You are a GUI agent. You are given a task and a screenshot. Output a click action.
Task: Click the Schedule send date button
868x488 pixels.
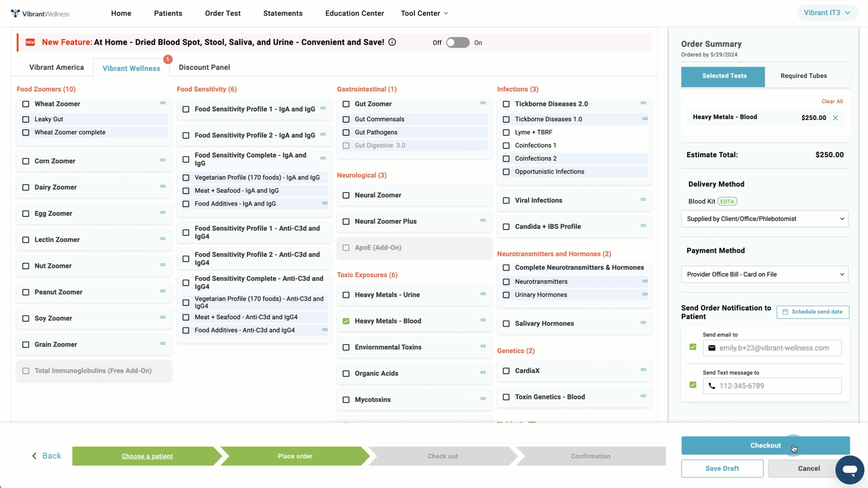[813, 312]
